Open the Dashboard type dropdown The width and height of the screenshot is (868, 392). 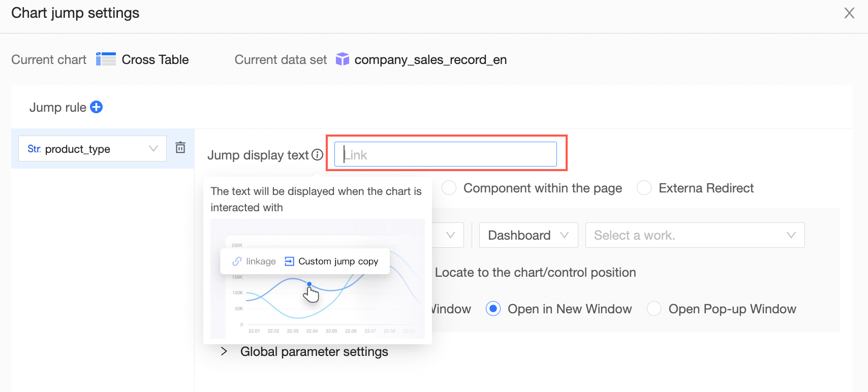(529, 235)
